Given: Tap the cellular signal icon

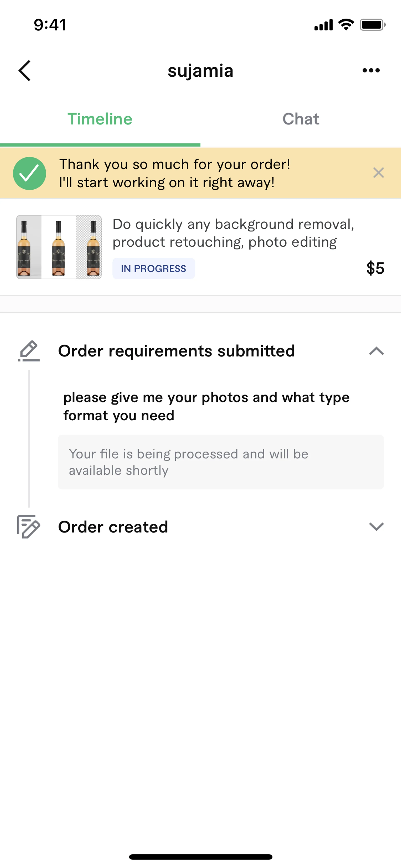Looking at the screenshot, I should [x=323, y=25].
